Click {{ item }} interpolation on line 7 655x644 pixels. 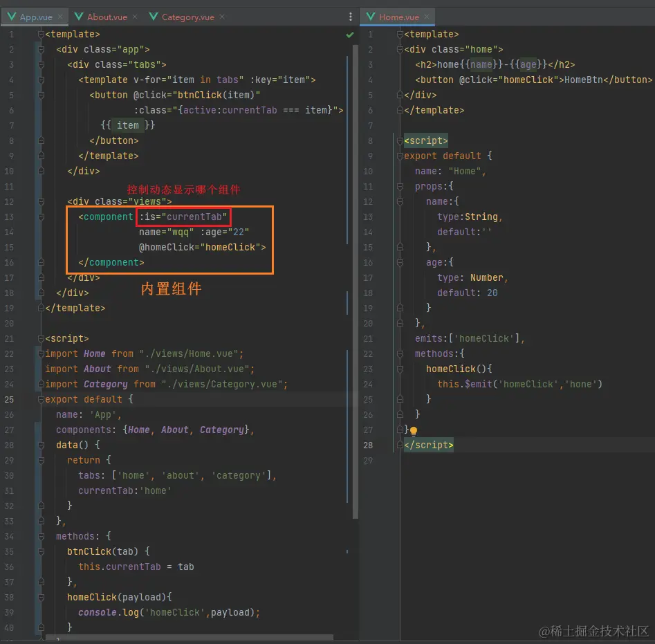coord(127,125)
